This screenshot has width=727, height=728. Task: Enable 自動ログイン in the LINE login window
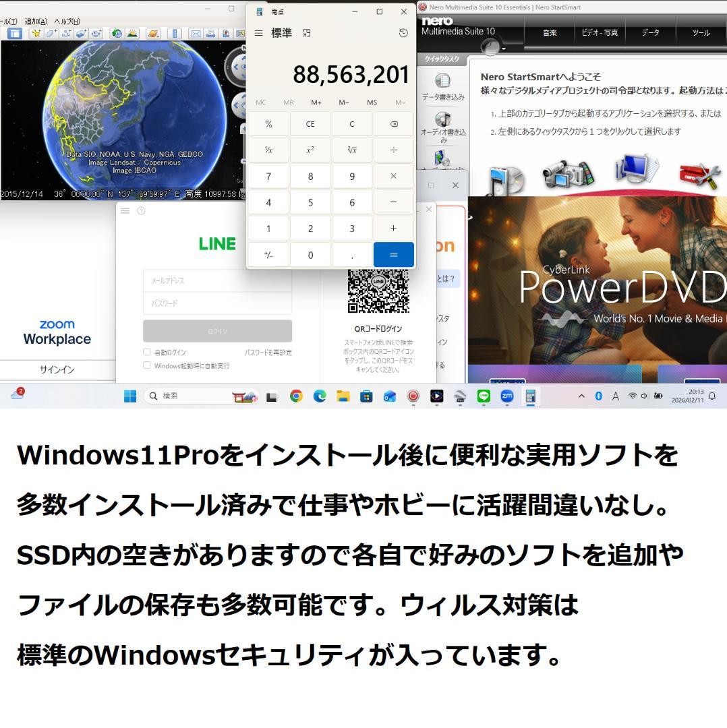click(146, 351)
